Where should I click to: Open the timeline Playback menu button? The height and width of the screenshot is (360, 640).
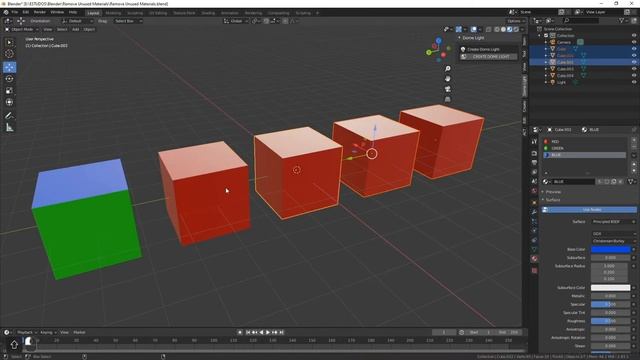point(27,332)
